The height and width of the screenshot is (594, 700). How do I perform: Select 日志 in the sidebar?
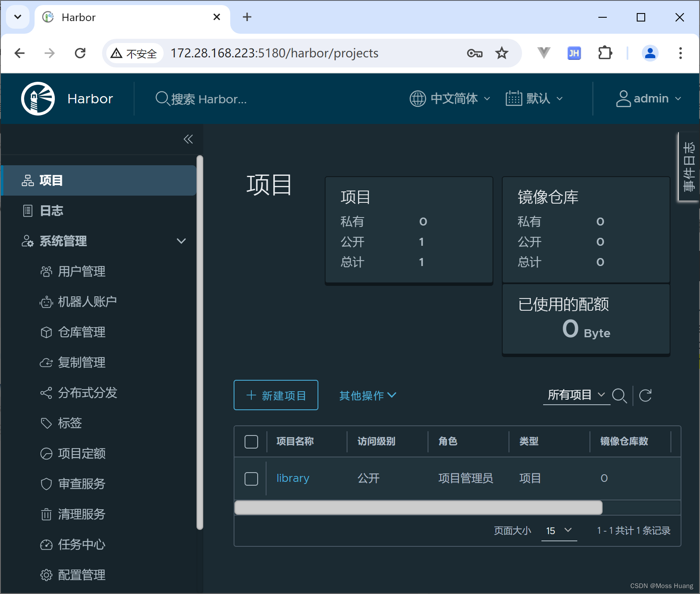point(99,211)
